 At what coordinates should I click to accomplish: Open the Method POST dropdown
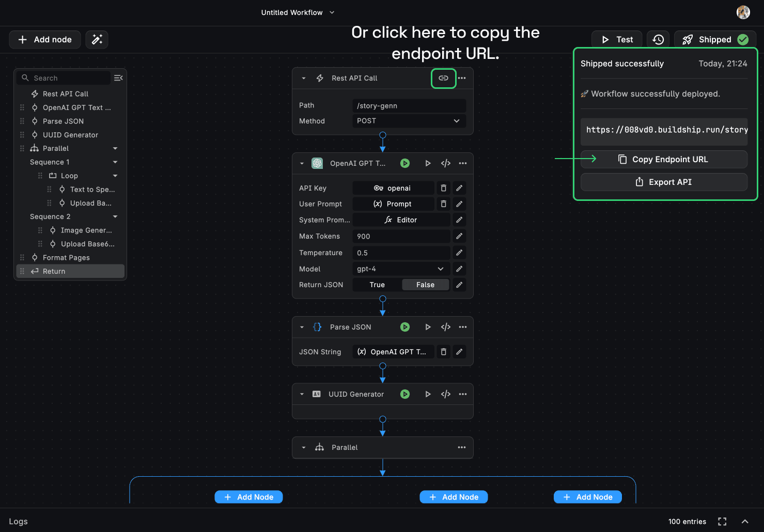point(409,121)
